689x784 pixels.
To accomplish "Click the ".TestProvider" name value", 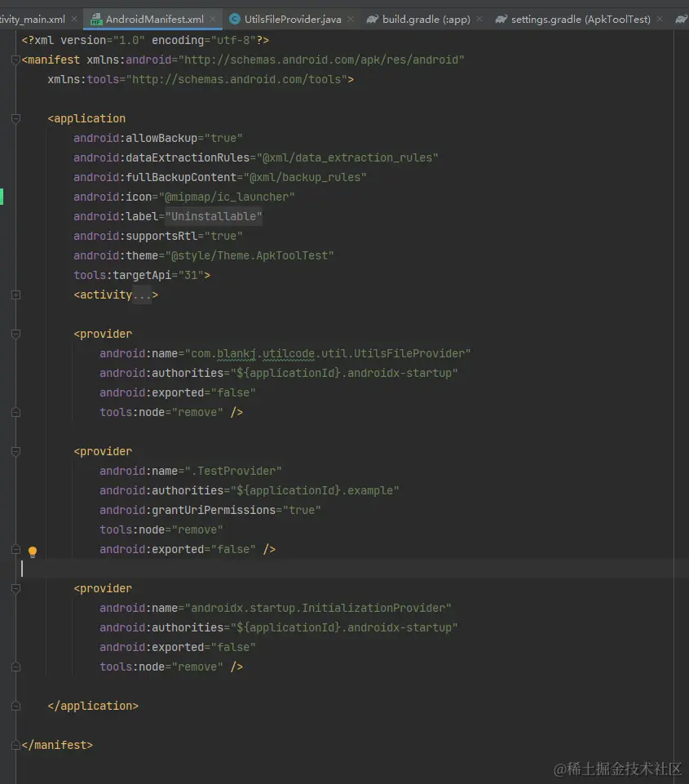I will (x=233, y=471).
